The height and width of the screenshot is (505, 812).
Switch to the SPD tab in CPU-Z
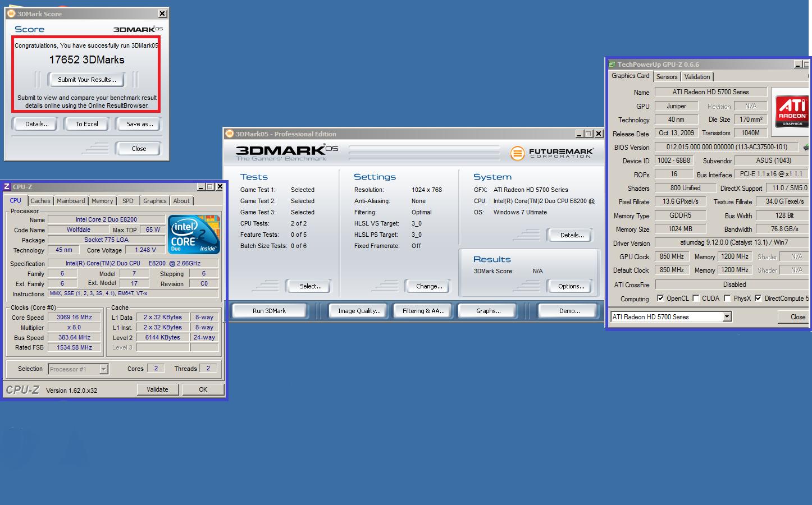pyautogui.click(x=128, y=201)
